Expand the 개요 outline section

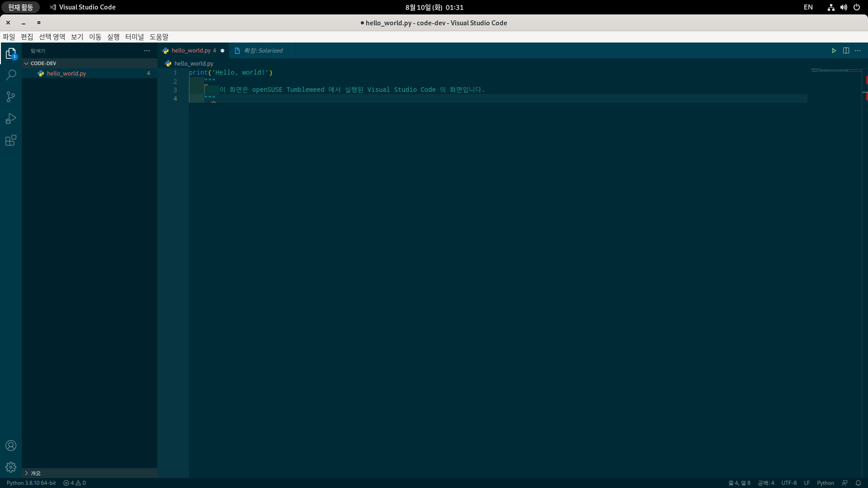[90, 473]
